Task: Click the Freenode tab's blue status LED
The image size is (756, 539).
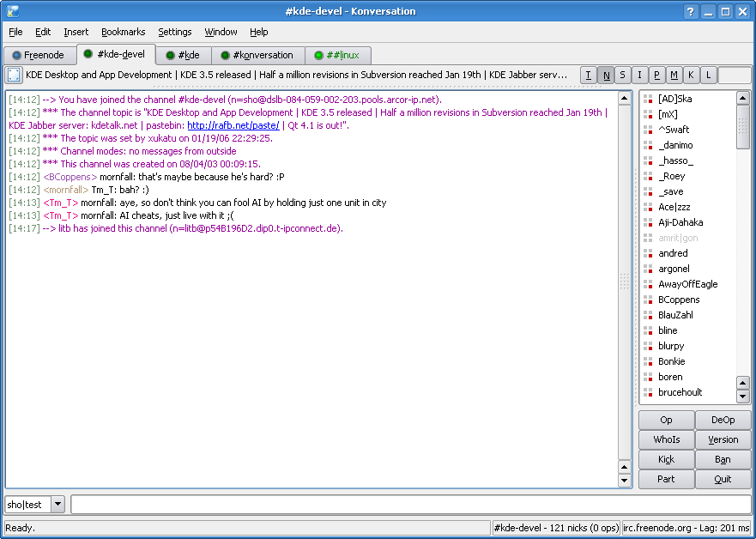Action: click(x=17, y=55)
